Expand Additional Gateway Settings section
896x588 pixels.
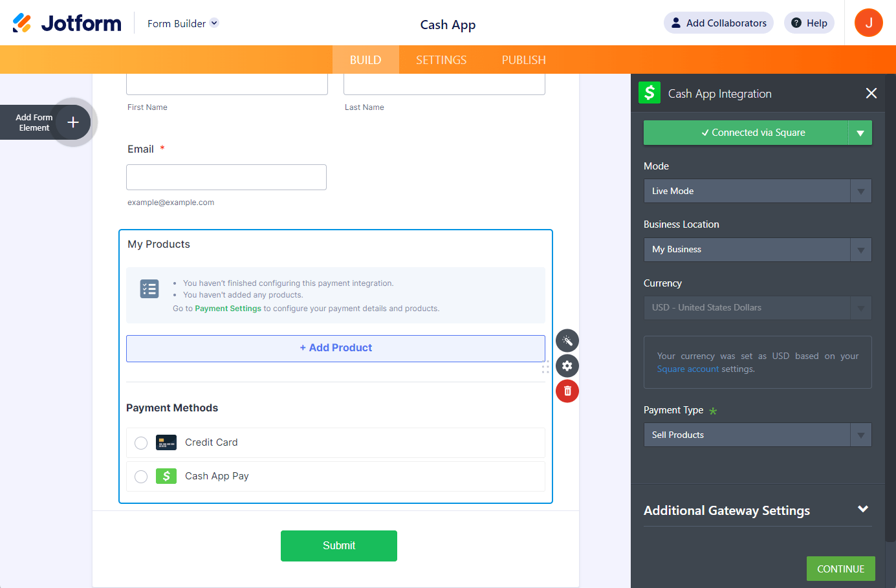click(758, 510)
